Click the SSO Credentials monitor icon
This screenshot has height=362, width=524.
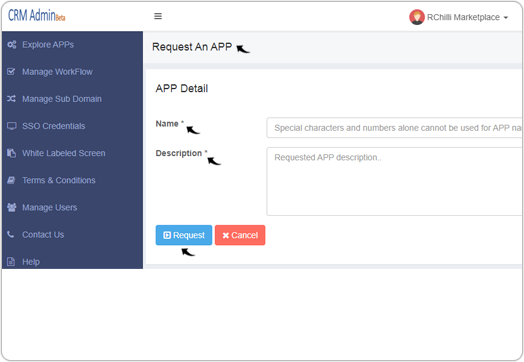12,126
